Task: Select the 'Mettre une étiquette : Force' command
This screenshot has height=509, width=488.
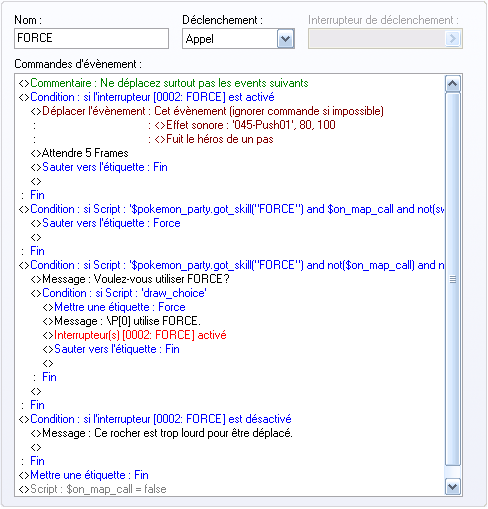Action: (114, 307)
